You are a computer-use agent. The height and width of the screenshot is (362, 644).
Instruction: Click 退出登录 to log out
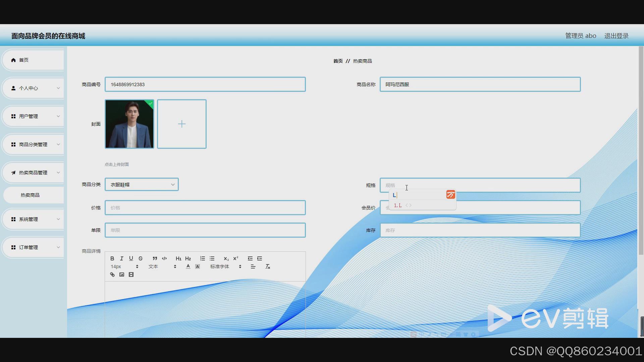click(x=616, y=36)
